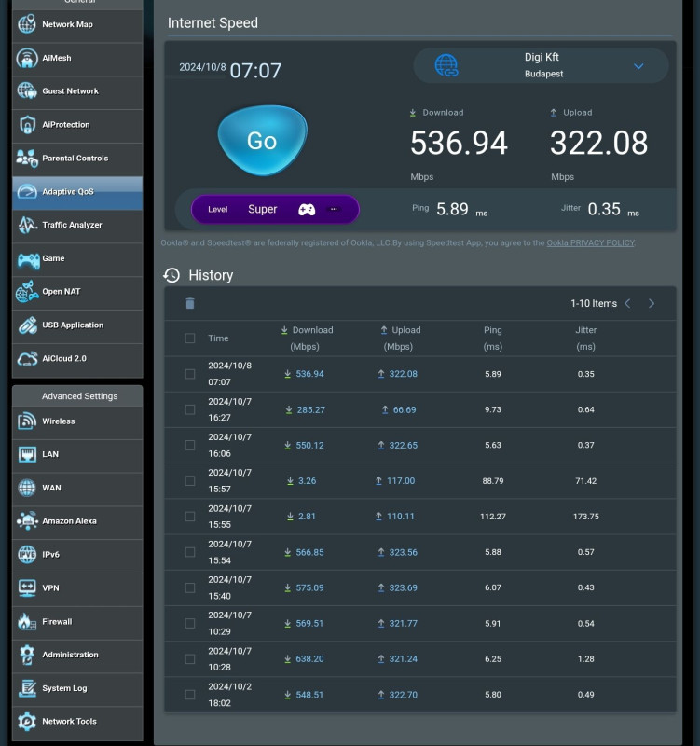
Task: Select the AiMesh sidebar icon
Action: click(27, 58)
